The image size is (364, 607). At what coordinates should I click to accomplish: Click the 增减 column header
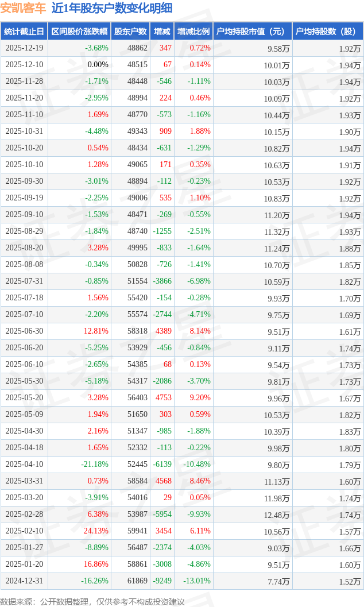pyautogui.click(x=162, y=32)
